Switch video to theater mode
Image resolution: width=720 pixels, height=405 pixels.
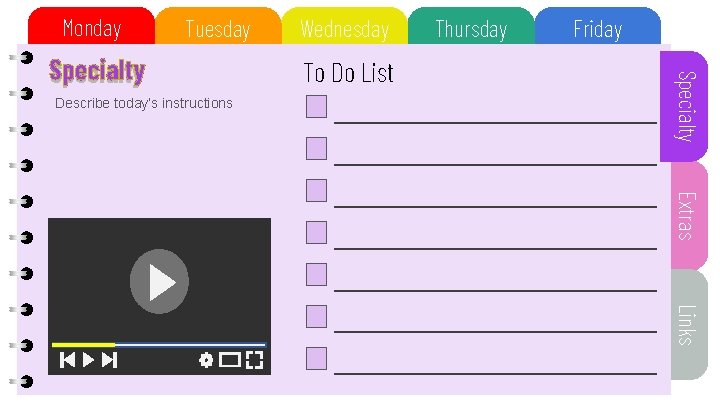[x=230, y=360]
